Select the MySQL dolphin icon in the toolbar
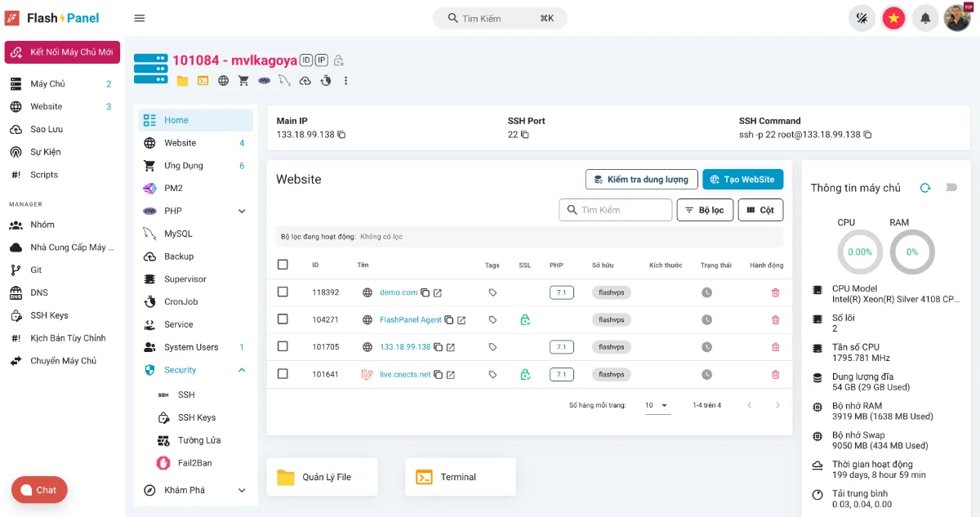The width and height of the screenshot is (980, 517). (x=284, y=80)
